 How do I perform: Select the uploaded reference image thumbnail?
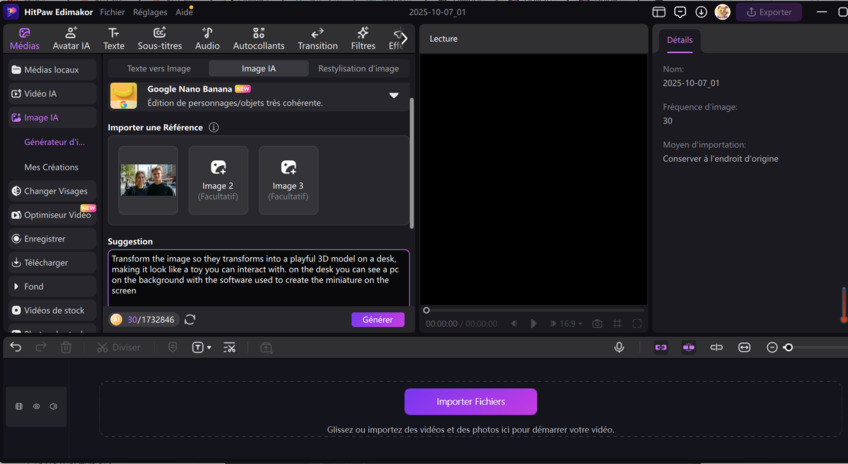[x=148, y=180]
